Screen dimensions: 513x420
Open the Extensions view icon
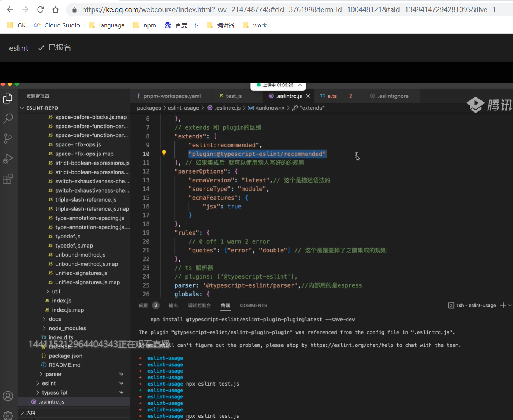pyautogui.click(x=8, y=179)
